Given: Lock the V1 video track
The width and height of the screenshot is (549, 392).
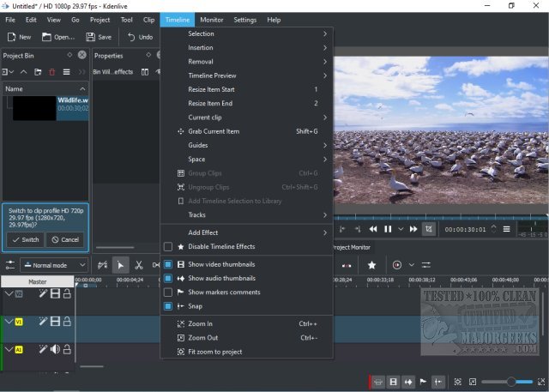Looking at the screenshot, I should tap(67, 321).
